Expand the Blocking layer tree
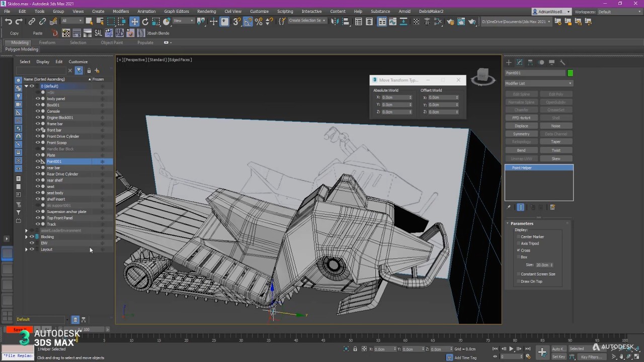Viewport: 644px width, 362px height. 26,237
